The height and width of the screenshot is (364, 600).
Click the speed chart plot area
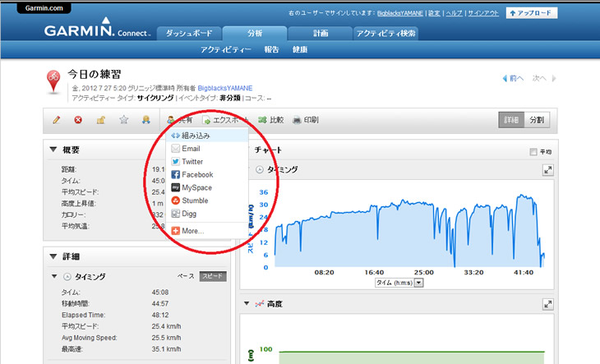409,229
